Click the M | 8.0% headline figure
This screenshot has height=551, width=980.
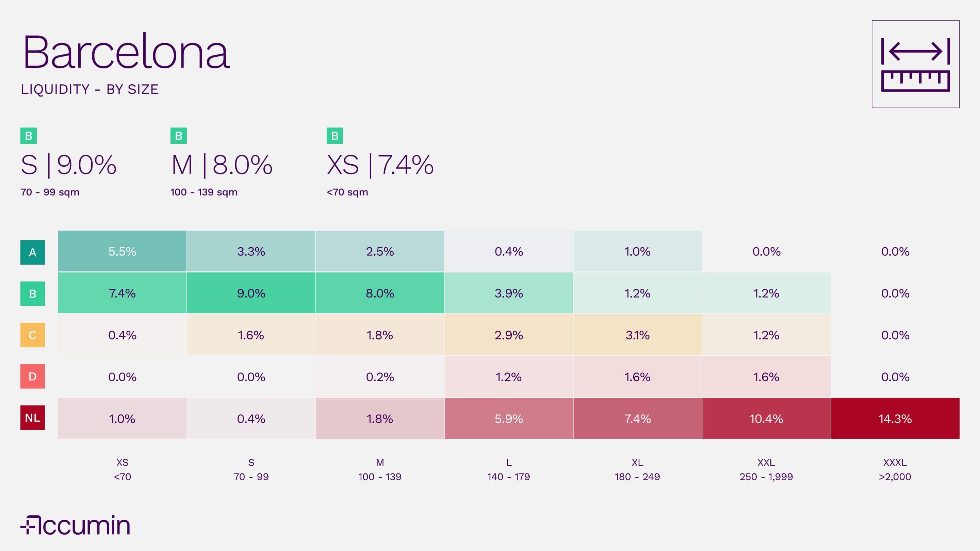click(x=222, y=165)
